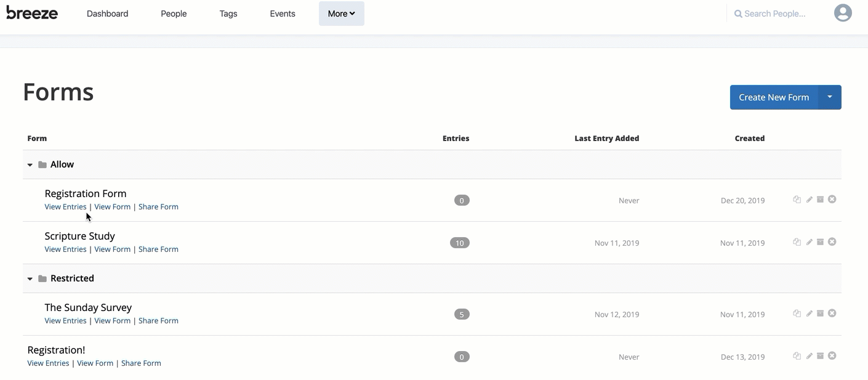Click Dec 20, 2019 created date
The width and height of the screenshot is (868, 380).
(x=742, y=201)
